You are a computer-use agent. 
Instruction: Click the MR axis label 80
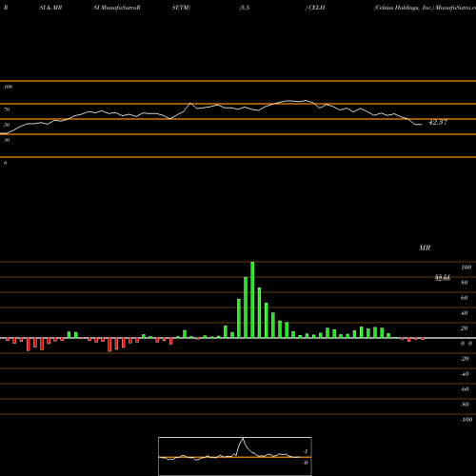pos(464,283)
